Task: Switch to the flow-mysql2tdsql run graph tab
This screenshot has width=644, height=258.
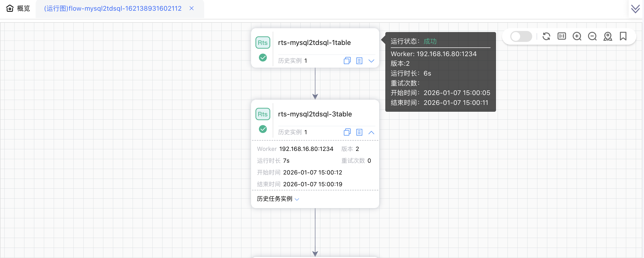Action: pyautogui.click(x=112, y=8)
